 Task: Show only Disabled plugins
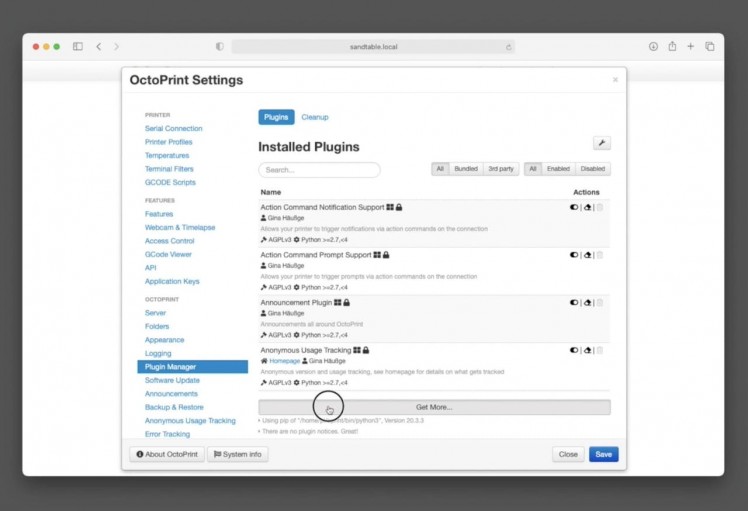coord(592,169)
